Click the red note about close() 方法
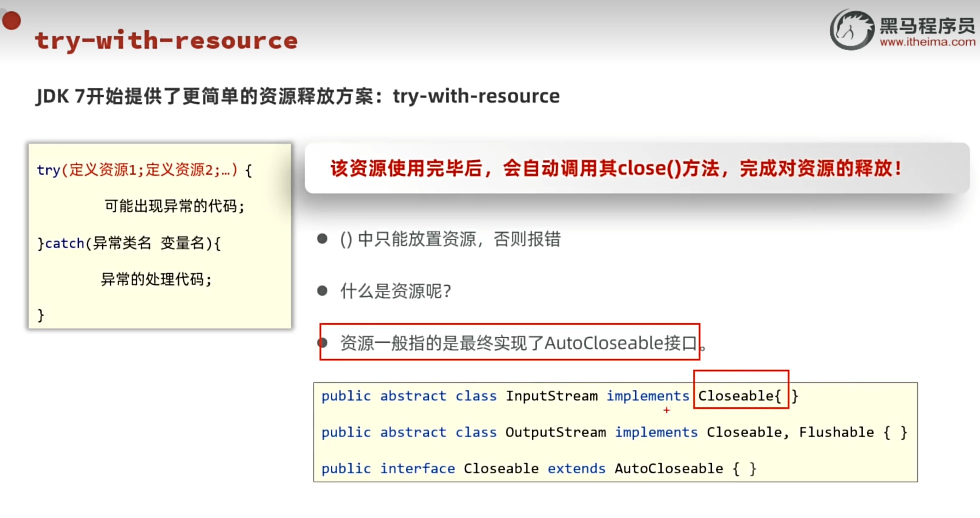980x518 pixels. [616, 169]
